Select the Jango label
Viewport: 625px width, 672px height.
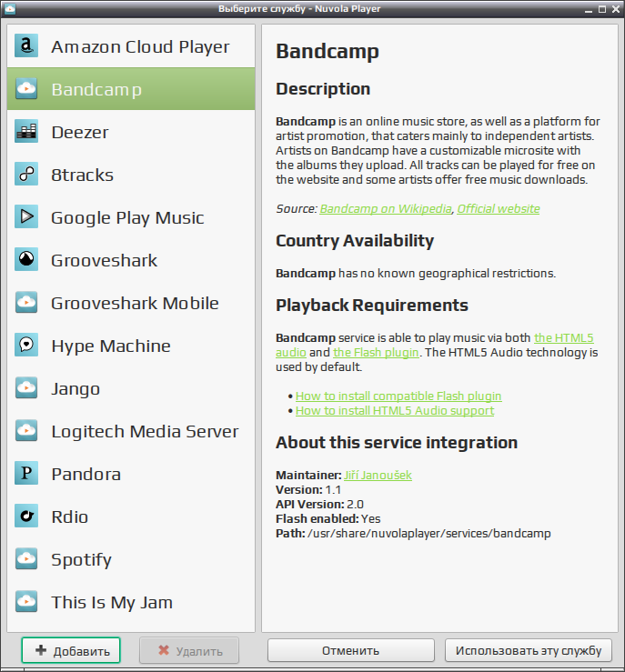pos(76,388)
